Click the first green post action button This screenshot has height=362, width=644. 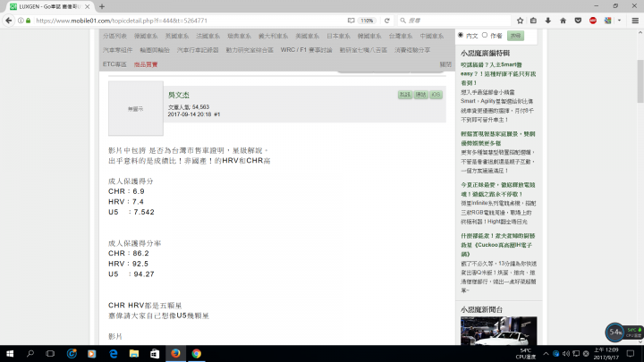[x=405, y=95]
